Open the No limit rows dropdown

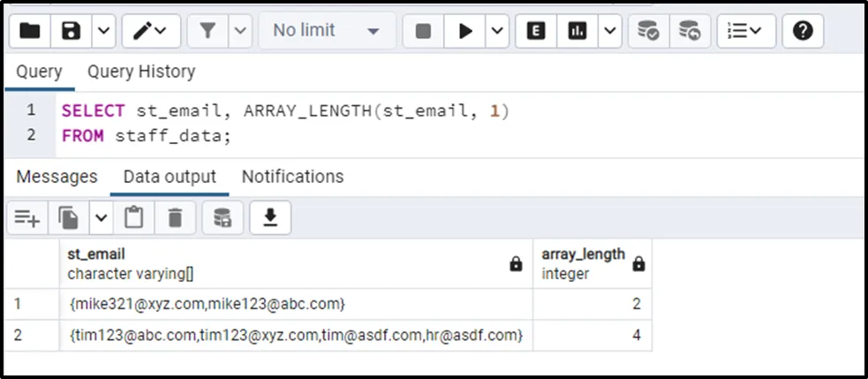[x=326, y=32]
